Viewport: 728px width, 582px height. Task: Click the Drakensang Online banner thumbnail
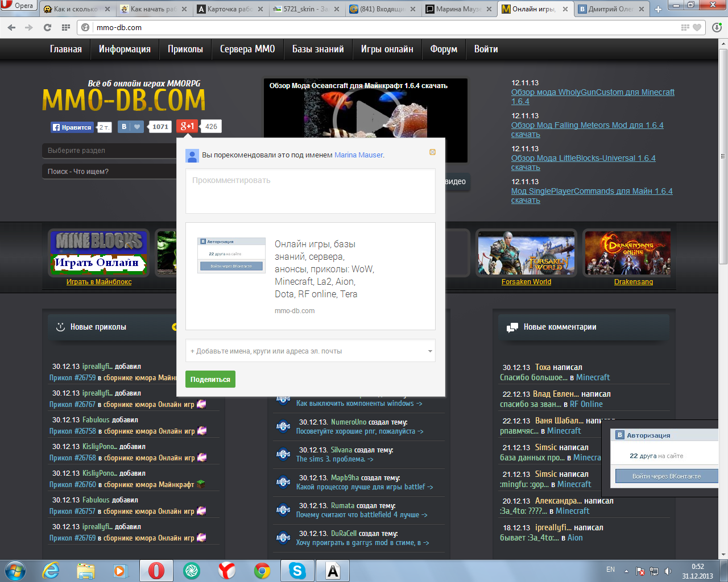(x=628, y=253)
